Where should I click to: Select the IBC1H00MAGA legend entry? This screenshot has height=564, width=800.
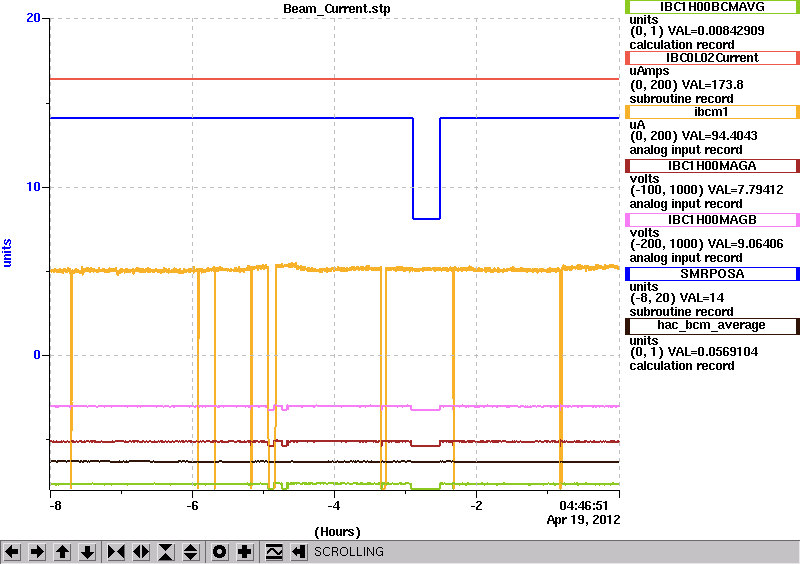click(712, 166)
